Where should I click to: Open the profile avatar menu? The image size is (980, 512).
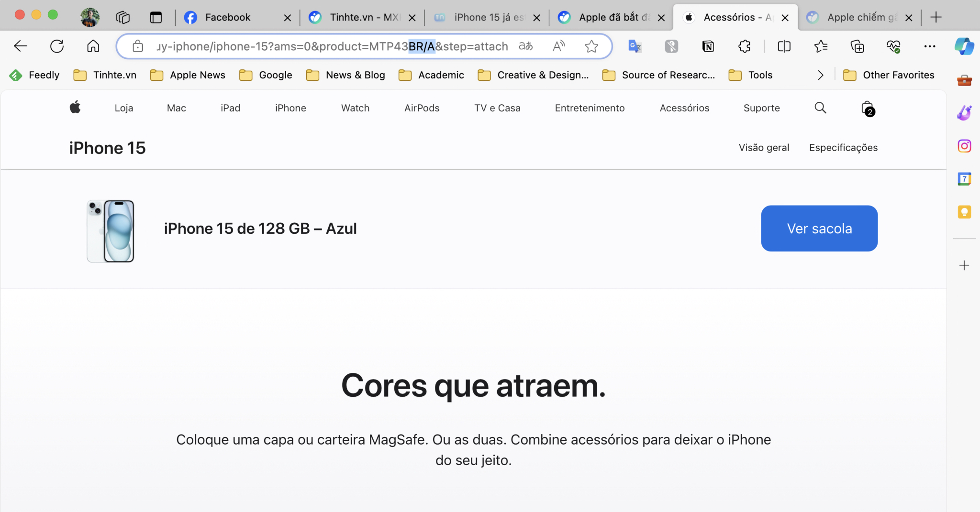90,17
